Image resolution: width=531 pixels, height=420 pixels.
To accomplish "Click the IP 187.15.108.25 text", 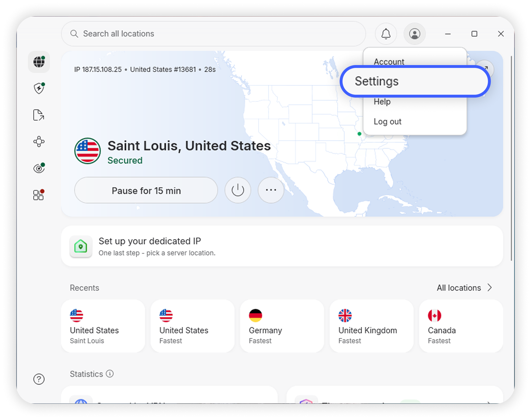I will point(98,69).
